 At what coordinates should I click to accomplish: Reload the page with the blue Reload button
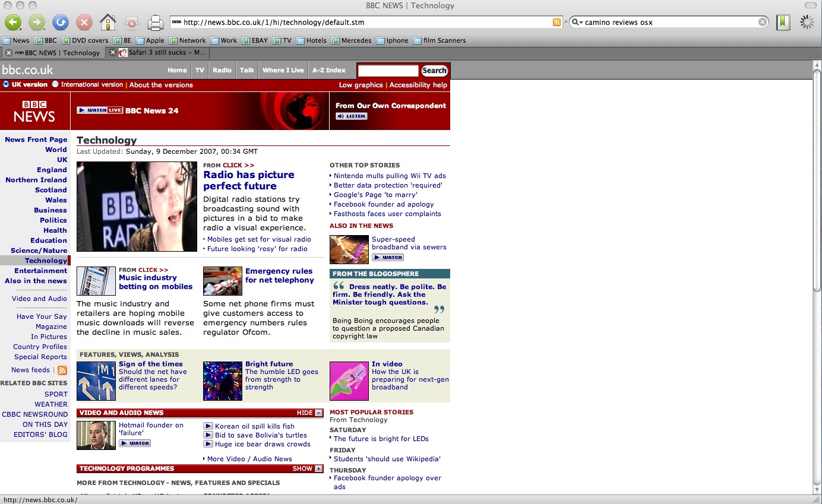coord(61,23)
